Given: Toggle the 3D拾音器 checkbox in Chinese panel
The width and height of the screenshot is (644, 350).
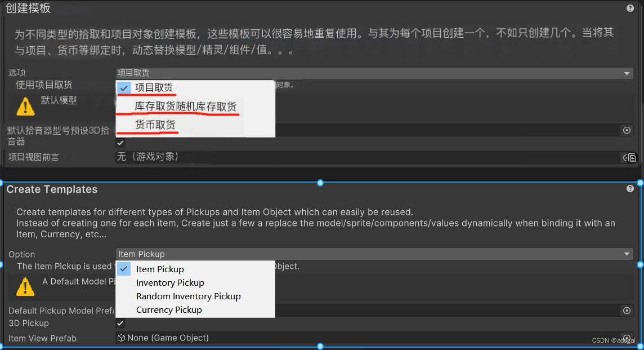Looking at the screenshot, I should tap(120, 143).
